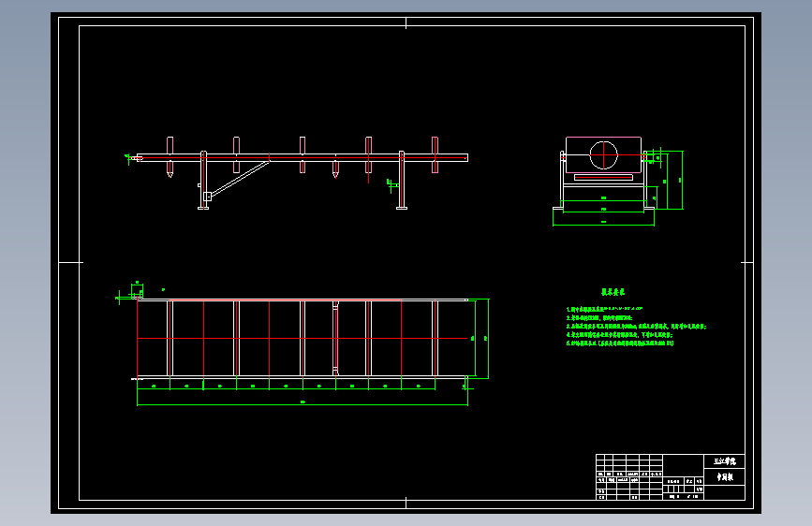Select the left support leg in side view
Viewport: 812px width, 526px height.
203,180
